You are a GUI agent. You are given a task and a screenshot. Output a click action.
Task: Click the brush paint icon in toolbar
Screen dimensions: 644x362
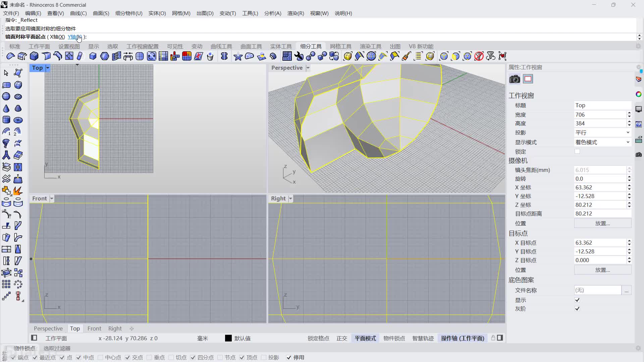[407, 56]
